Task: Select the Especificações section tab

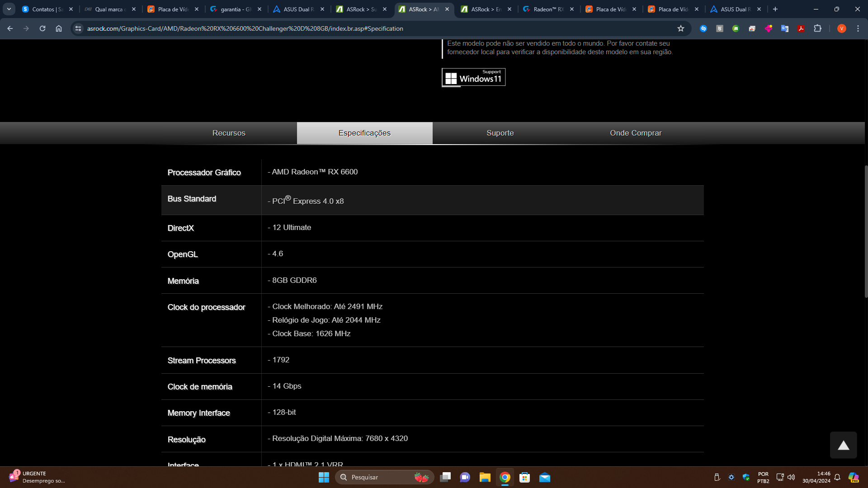Action: [x=364, y=133]
